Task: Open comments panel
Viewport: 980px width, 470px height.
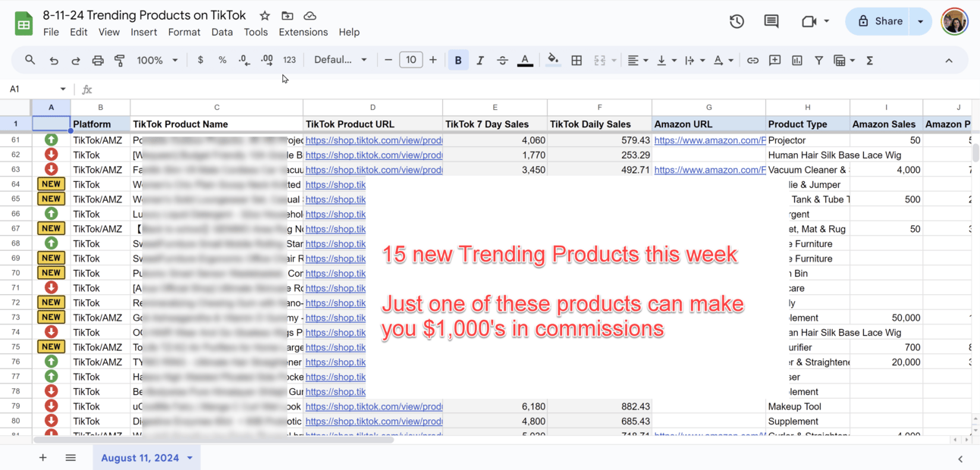Action: [x=771, y=21]
